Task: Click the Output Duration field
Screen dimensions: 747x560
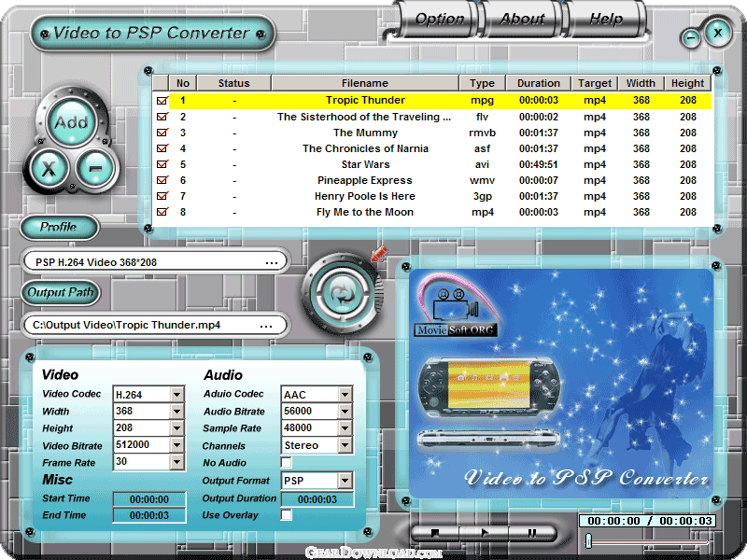Action: coord(317,499)
